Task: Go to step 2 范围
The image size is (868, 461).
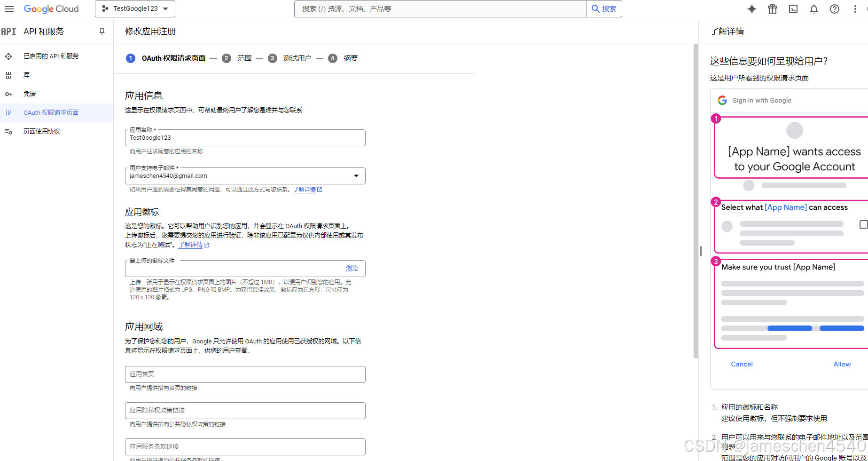Action: (237, 58)
